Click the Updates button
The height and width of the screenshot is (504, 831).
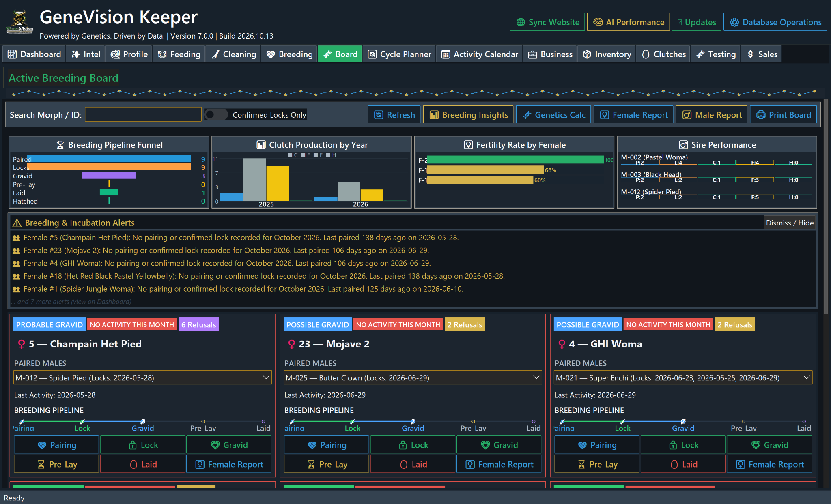click(x=696, y=22)
